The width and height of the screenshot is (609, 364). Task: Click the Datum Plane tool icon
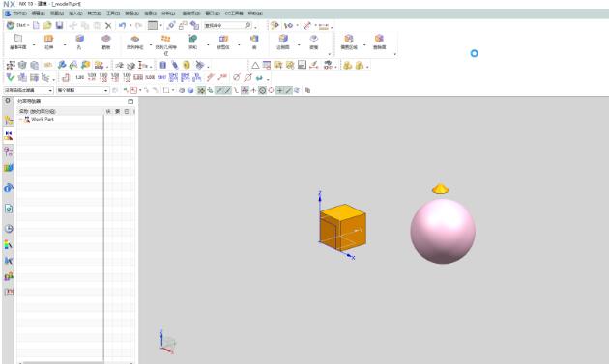(x=18, y=42)
